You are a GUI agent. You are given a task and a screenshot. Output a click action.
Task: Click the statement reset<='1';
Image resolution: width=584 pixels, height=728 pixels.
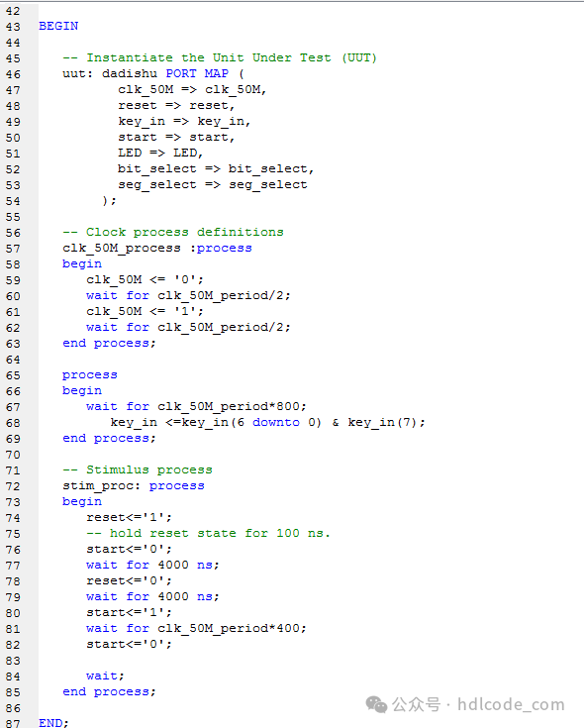click(129, 517)
